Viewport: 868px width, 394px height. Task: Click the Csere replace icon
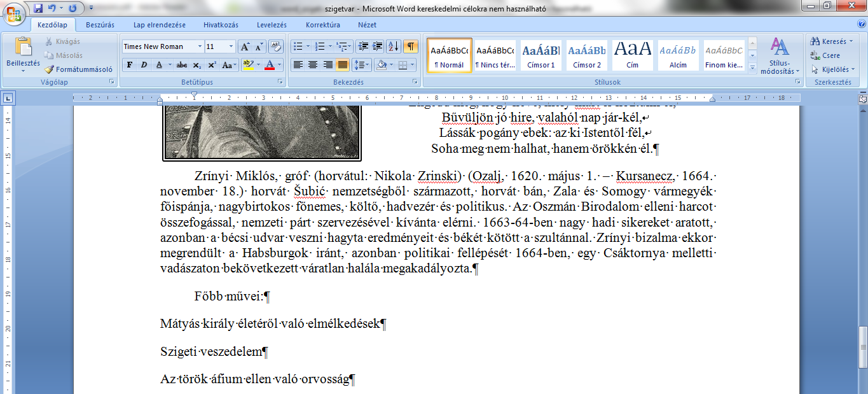(x=826, y=55)
